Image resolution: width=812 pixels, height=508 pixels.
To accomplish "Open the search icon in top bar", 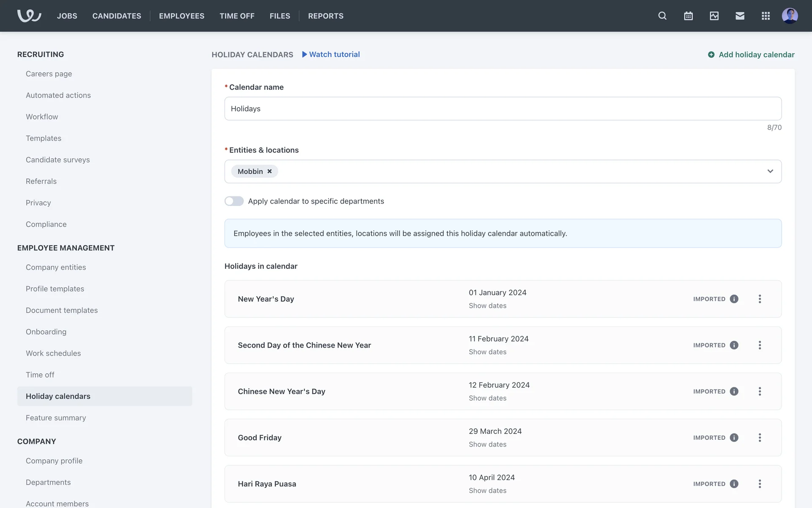I will (x=662, y=16).
